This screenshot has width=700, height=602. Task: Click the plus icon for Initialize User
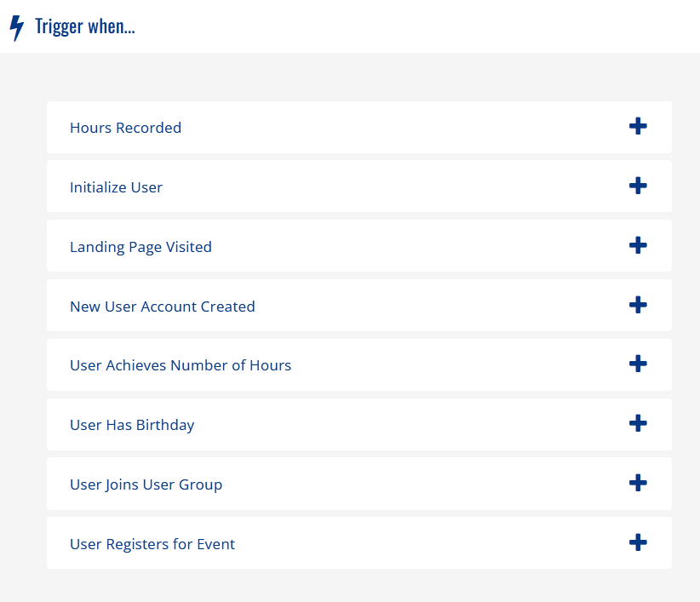(638, 186)
